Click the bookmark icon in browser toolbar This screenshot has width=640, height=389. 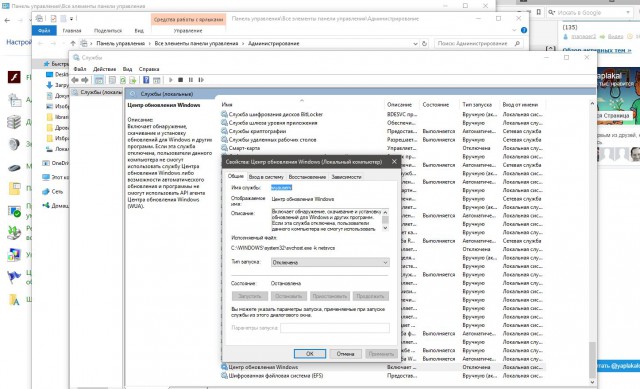point(538,12)
